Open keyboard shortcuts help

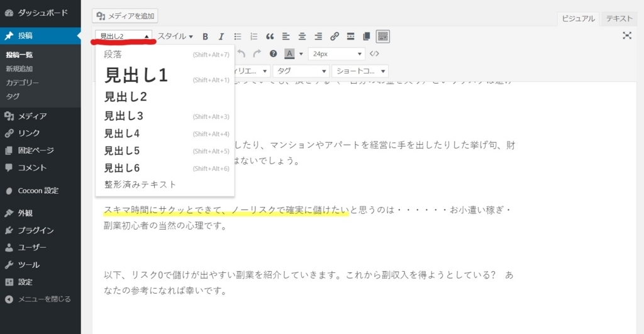tap(273, 54)
